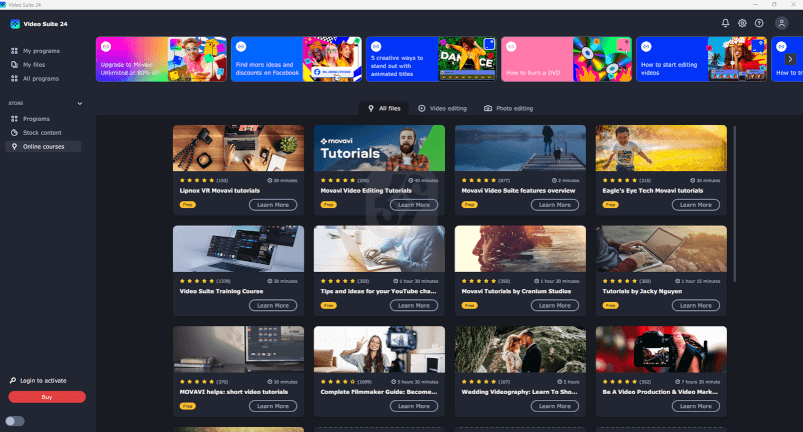Click the store Programs grid icon
This screenshot has height=432, width=803.
[14, 119]
